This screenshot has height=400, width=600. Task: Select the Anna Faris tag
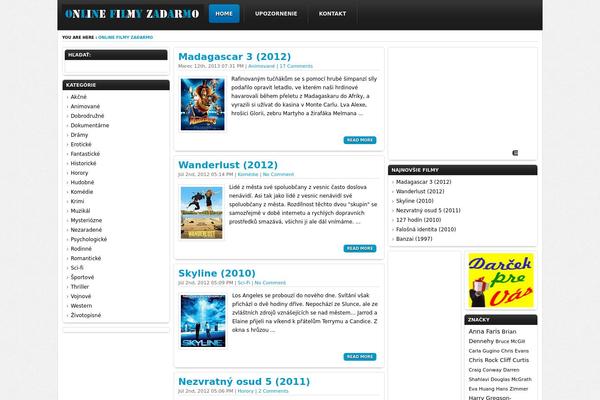484,331
